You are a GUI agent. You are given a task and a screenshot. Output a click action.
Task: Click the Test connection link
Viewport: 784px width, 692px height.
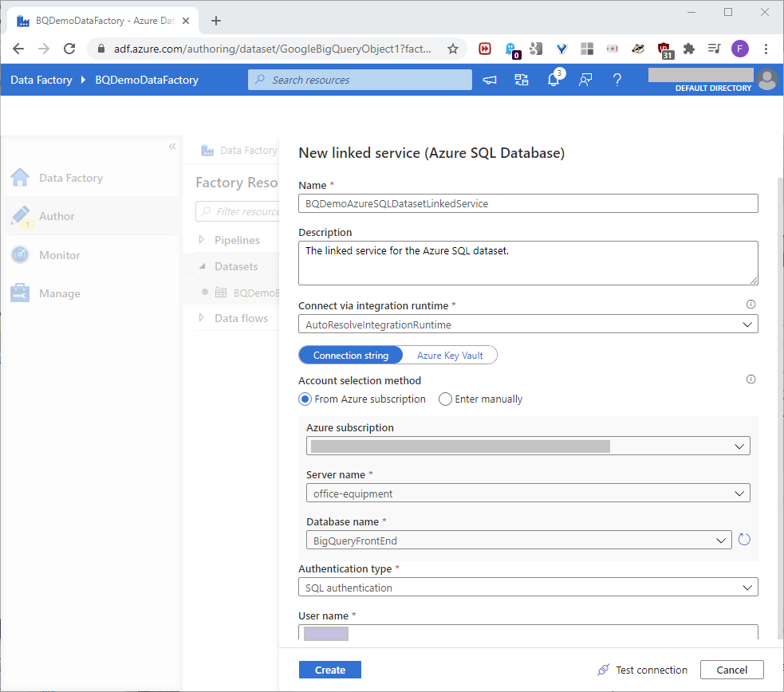point(643,670)
